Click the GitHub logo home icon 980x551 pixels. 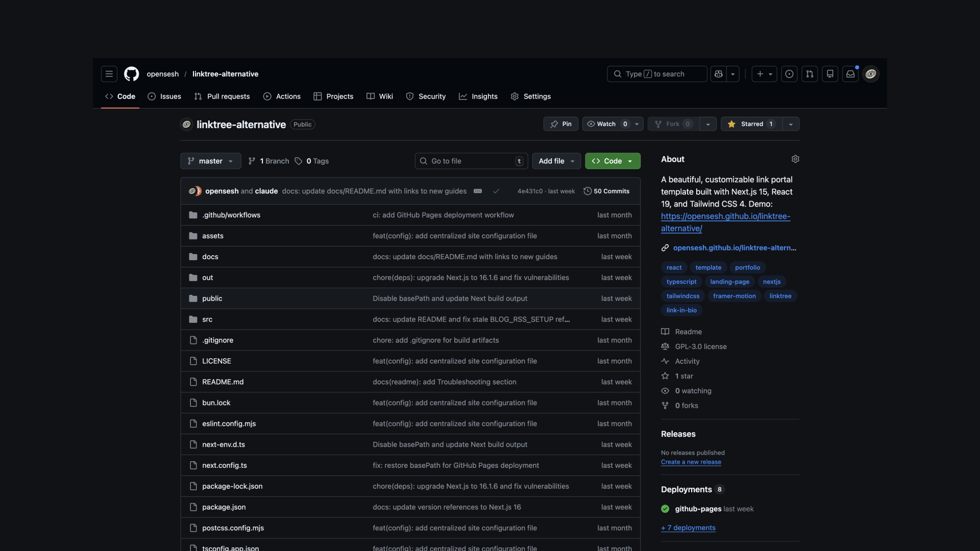coord(131,74)
